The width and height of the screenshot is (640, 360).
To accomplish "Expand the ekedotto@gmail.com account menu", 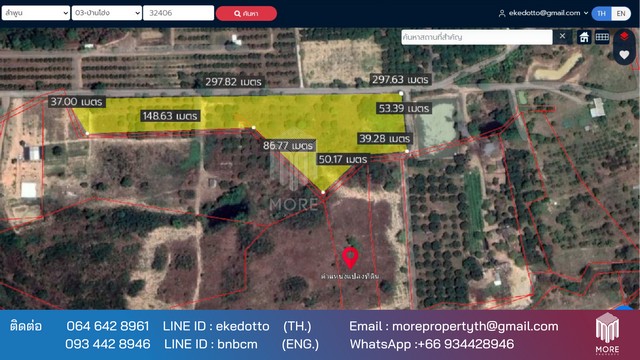I will (x=544, y=13).
